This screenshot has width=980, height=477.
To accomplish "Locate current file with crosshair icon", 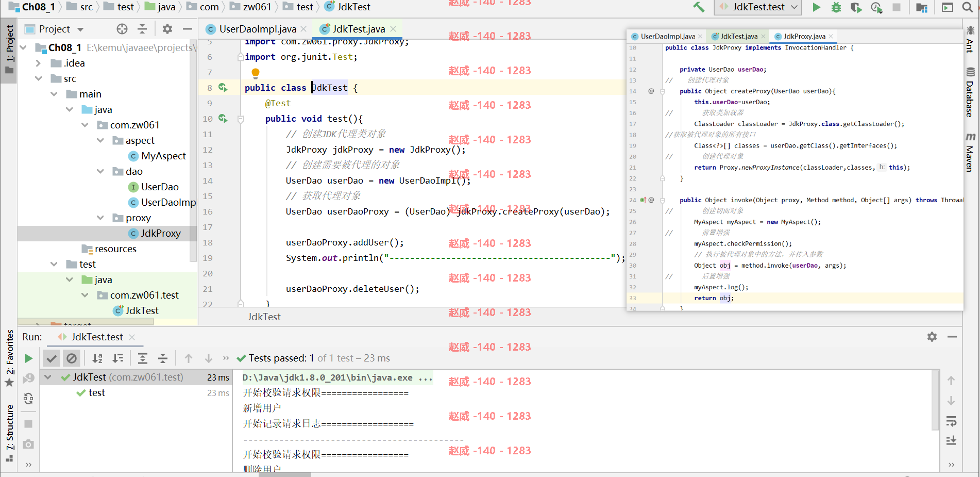I will pyautogui.click(x=122, y=29).
